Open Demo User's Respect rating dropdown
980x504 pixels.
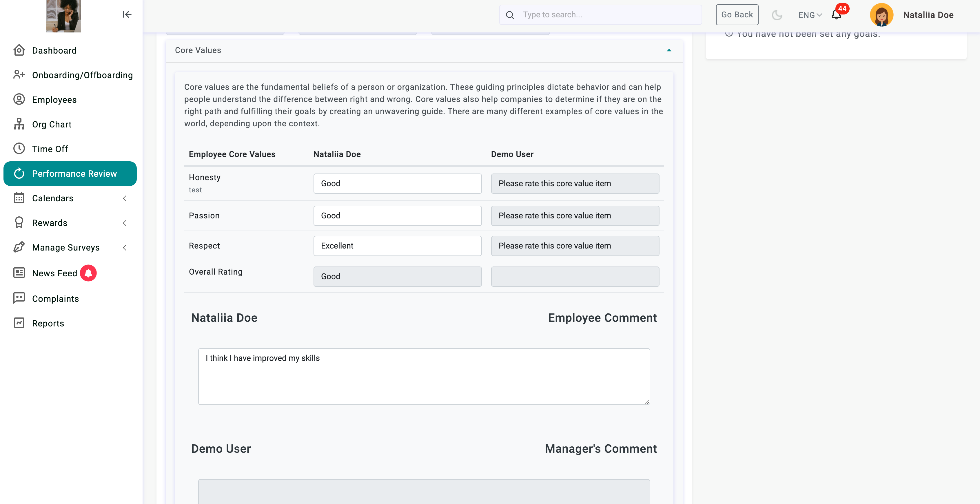tap(575, 246)
